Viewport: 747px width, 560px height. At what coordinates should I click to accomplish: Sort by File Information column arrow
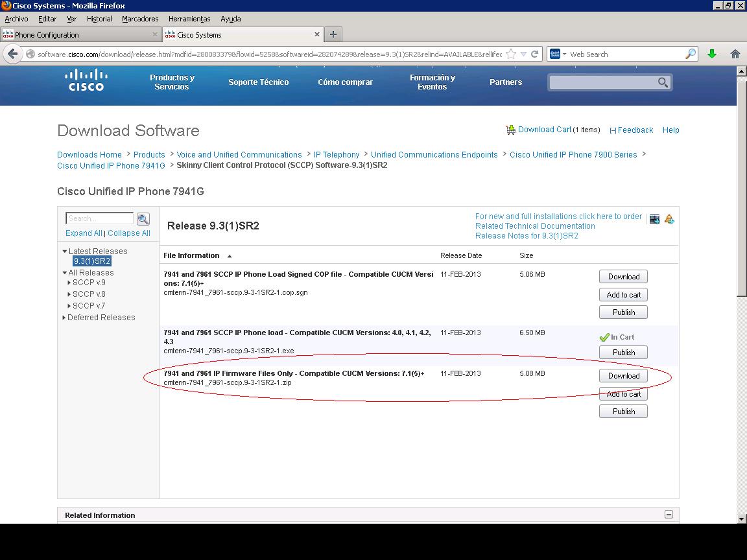pos(230,256)
